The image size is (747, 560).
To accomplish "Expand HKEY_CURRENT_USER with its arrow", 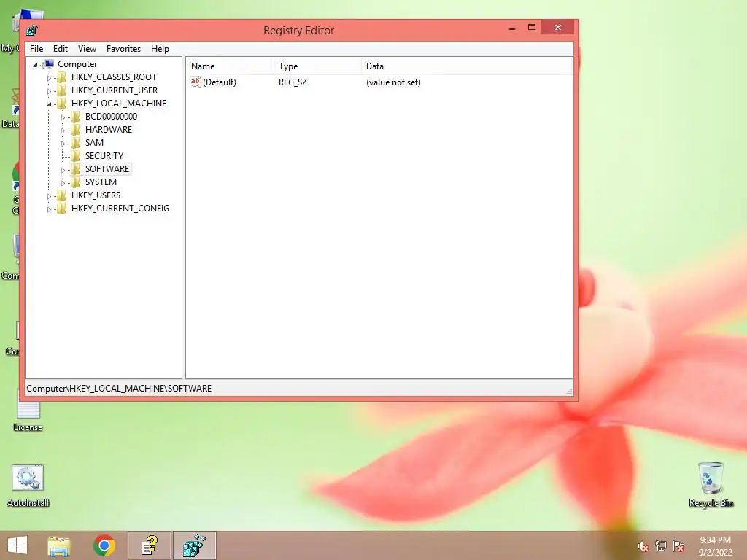I will [x=49, y=91].
